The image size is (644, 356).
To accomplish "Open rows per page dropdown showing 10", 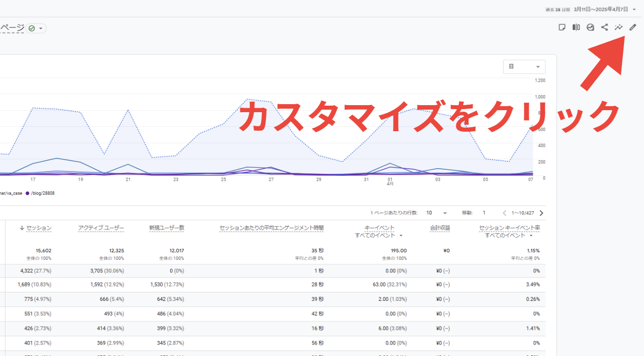I will click(436, 213).
